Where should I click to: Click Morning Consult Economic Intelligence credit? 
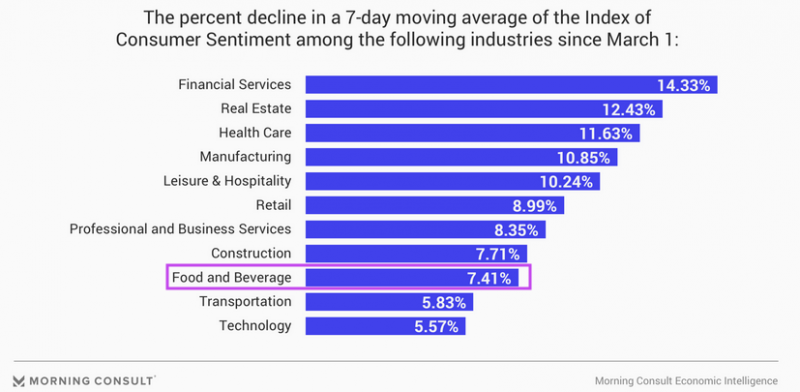pos(686,381)
